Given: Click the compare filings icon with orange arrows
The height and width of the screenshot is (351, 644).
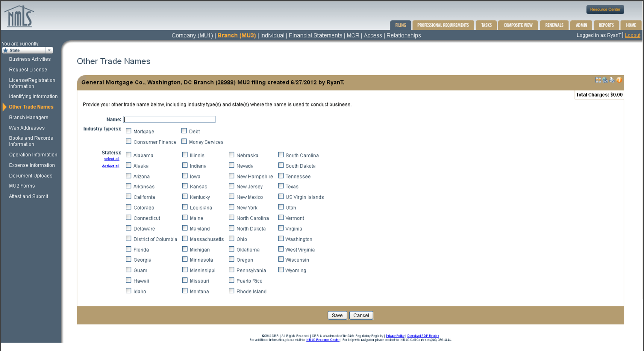Looking at the screenshot, I should tap(598, 80).
